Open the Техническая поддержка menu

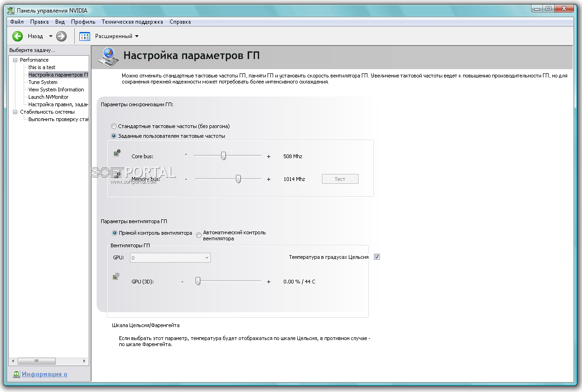(132, 22)
